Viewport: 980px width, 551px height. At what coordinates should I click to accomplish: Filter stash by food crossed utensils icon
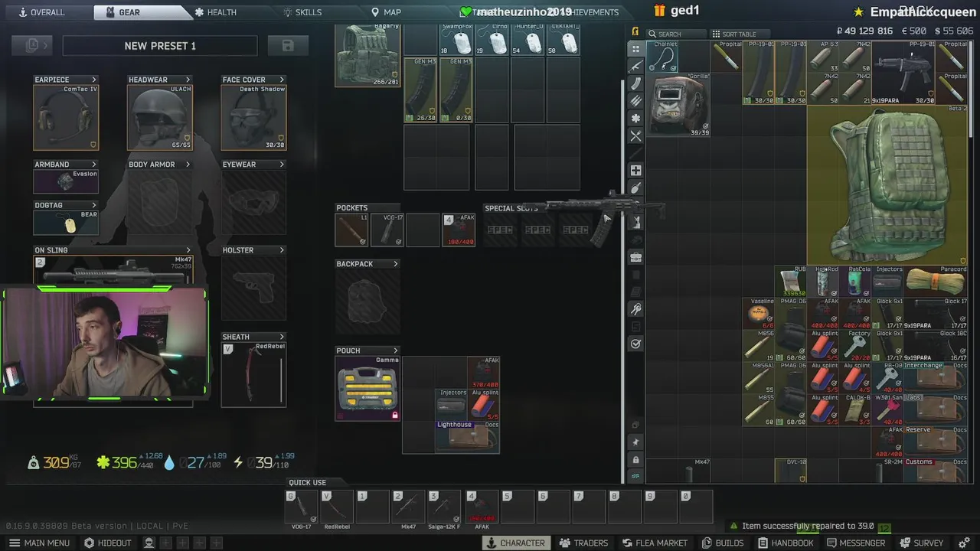(x=635, y=136)
